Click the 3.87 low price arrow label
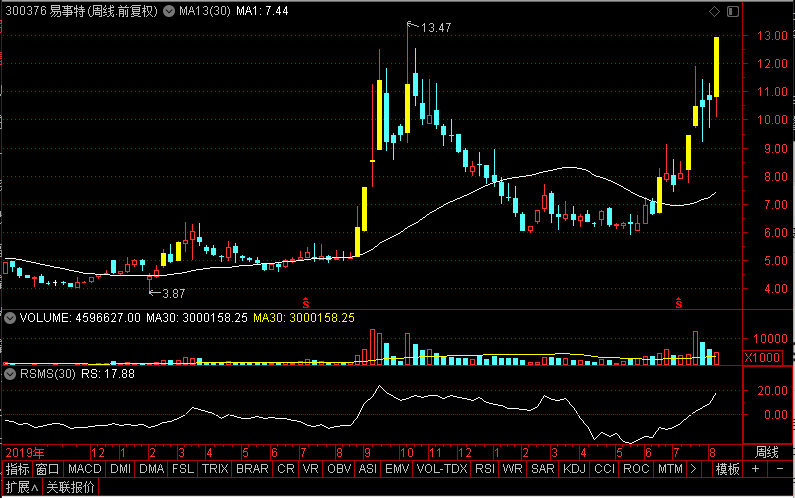This screenshot has width=795, height=498. tap(167, 294)
